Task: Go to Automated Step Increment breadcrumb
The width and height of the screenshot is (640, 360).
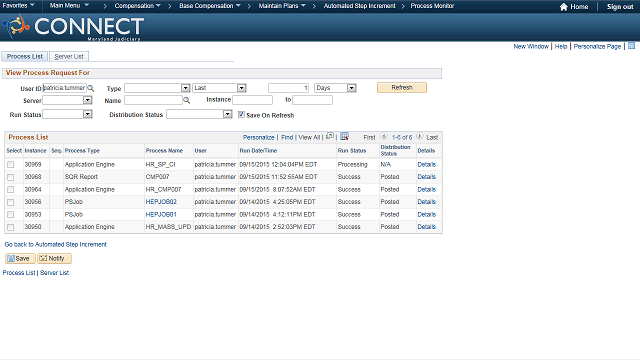Action: (x=359, y=6)
